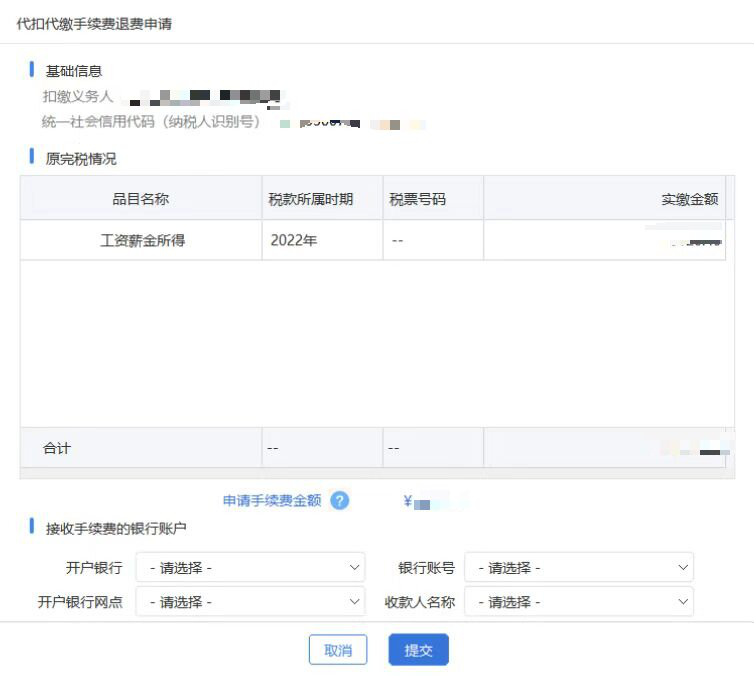Viewport: 754px width, 676px height.
Task: Click the 品目名称 column header
Action: (x=141, y=199)
